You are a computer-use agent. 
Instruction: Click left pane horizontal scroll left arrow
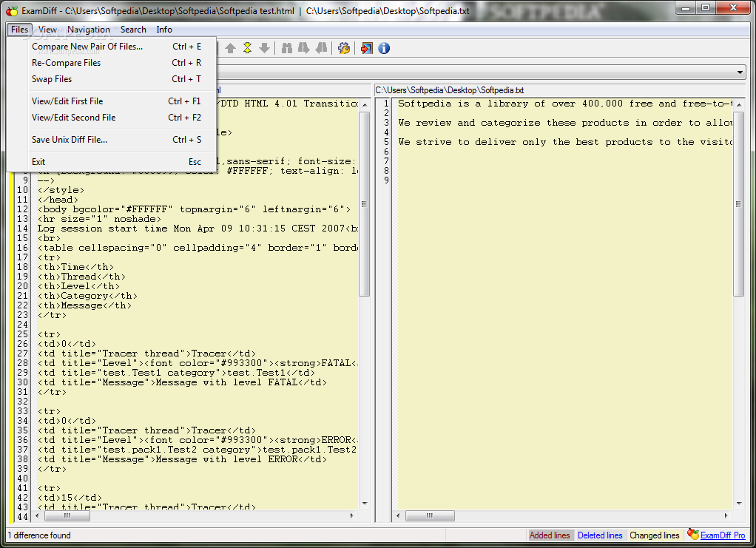coord(37,515)
